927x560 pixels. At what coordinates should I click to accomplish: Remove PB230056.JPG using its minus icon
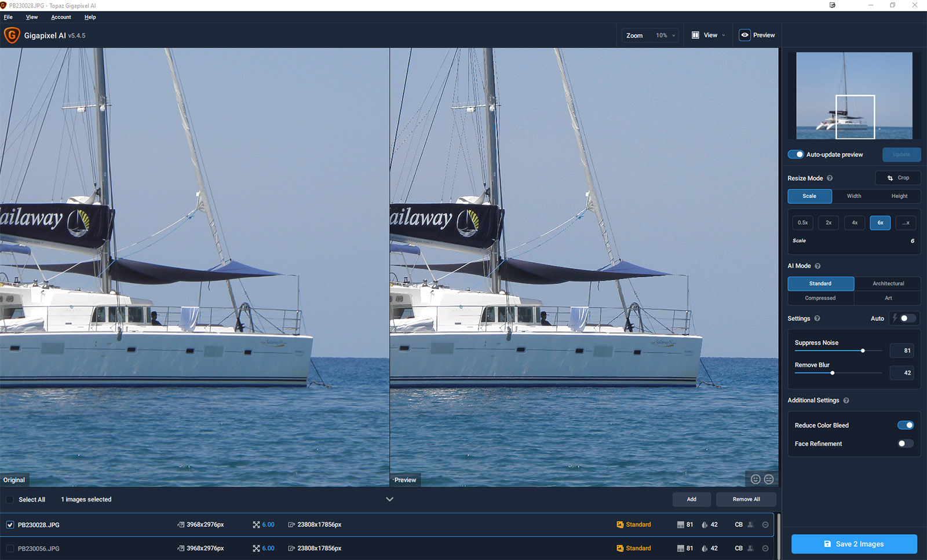coord(765,548)
